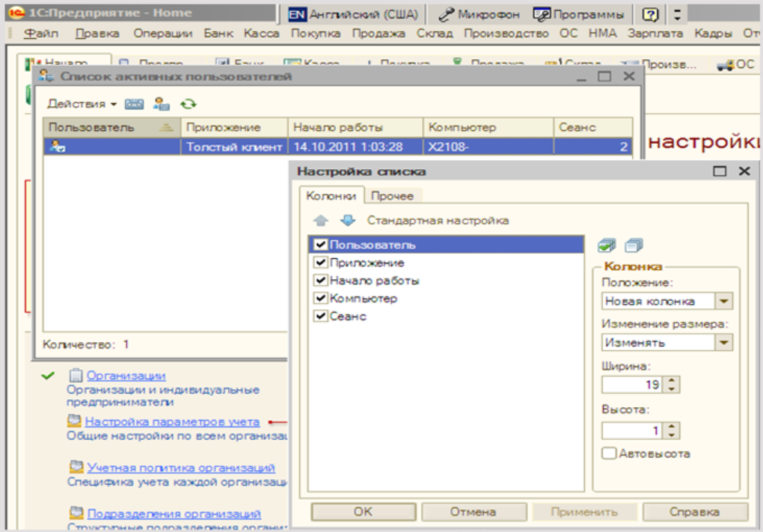Refresh the active users list
The image size is (763, 532).
click(189, 104)
